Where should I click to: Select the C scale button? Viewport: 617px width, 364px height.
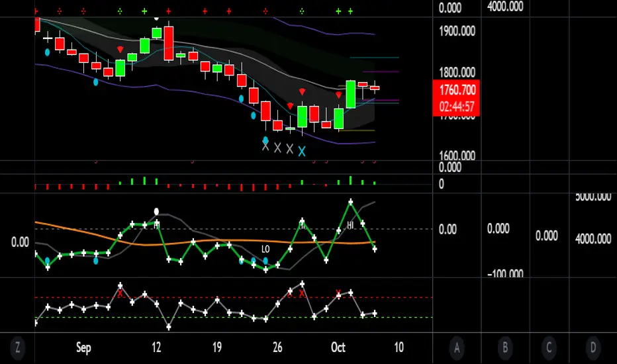pyautogui.click(x=549, y=347)
